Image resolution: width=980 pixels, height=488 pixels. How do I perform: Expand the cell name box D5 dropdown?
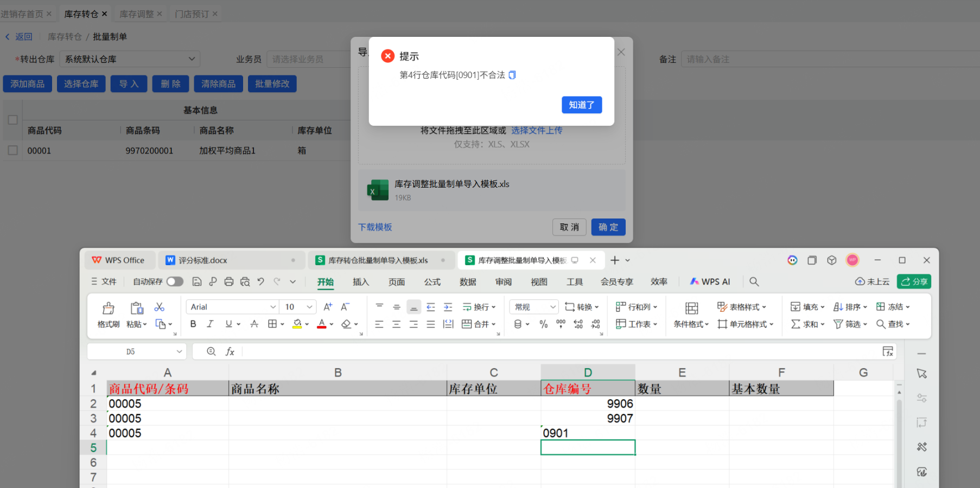[x=180, y=352]
